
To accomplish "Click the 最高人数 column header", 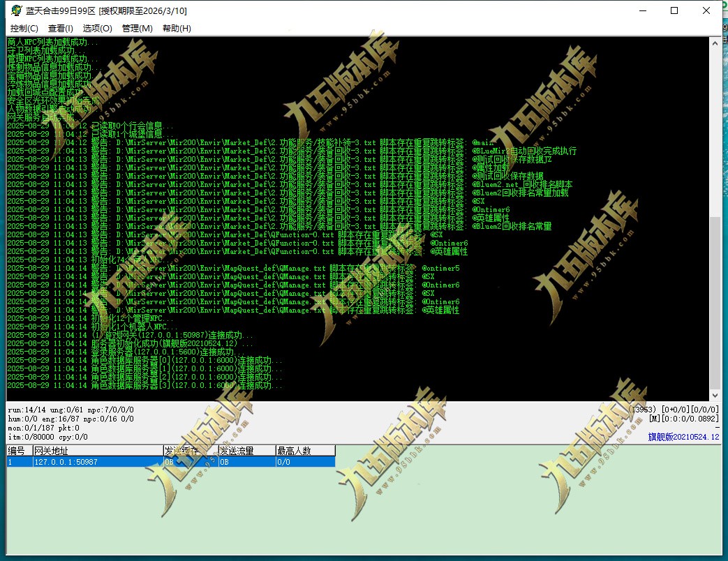I will coord(306,451).
